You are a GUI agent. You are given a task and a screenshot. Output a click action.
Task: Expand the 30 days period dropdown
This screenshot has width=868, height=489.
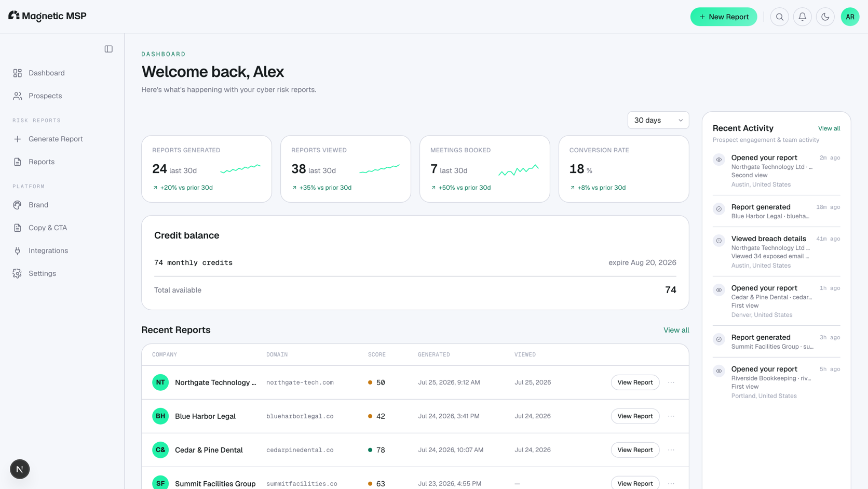pyautogui.click(x=658, y=120)
